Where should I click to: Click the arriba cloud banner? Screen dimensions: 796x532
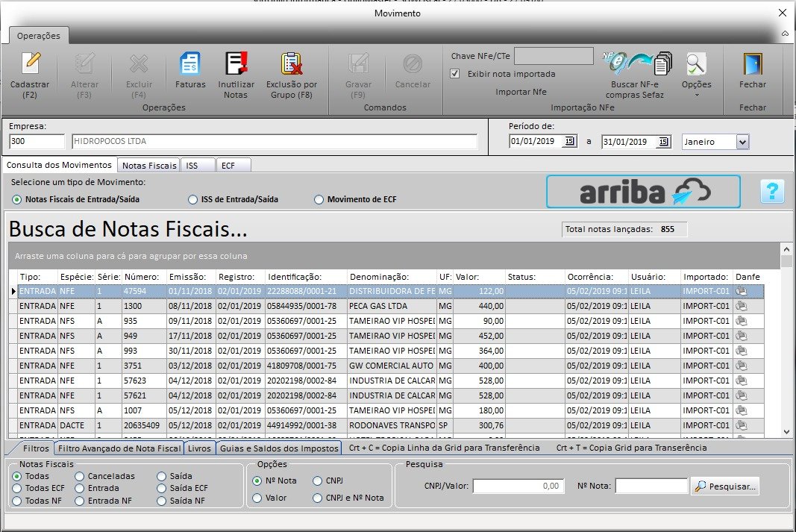(x=643, y=192)
